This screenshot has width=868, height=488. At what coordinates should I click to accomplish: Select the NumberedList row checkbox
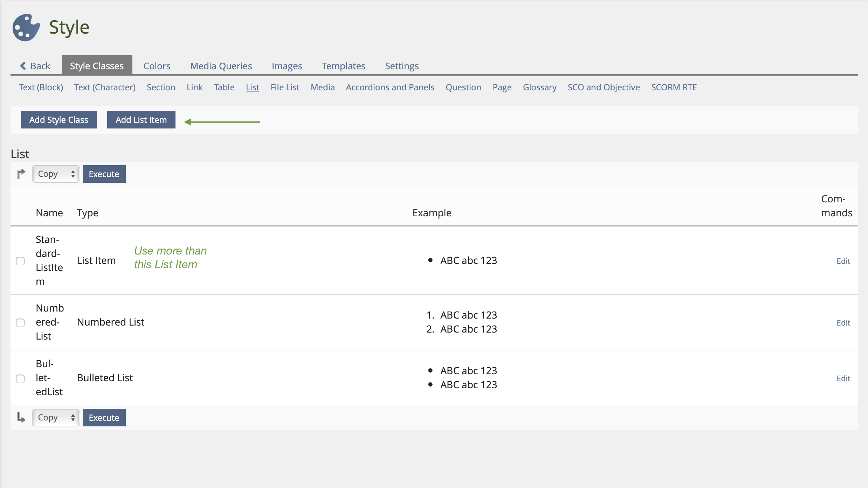tap(20, 322)
